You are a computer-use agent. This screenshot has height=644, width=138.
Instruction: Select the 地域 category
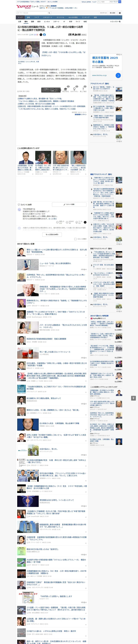click(85, 21)
